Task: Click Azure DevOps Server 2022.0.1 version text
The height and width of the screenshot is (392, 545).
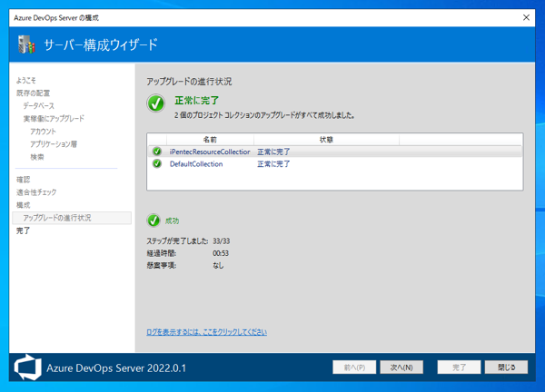Action: pos(116,368)
